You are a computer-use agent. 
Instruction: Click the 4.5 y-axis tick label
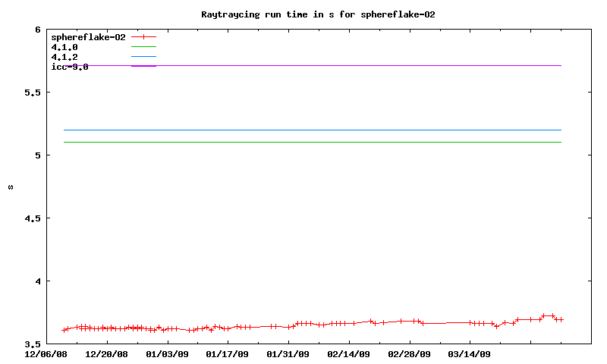[33, 218]
